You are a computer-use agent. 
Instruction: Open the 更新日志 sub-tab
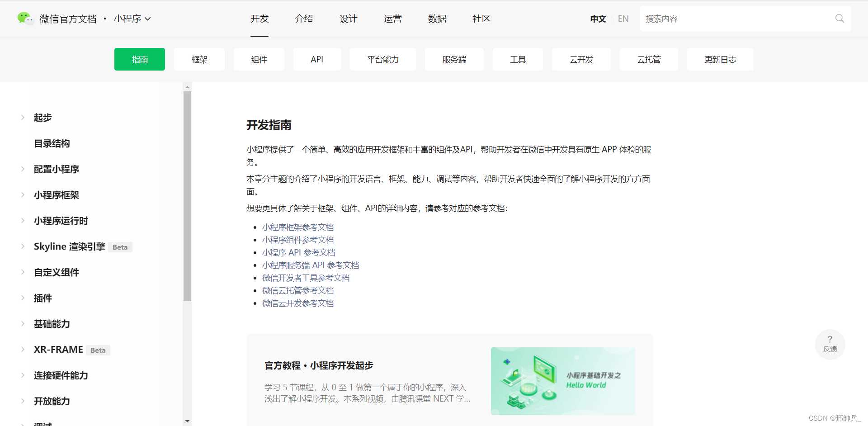[720, 59]
